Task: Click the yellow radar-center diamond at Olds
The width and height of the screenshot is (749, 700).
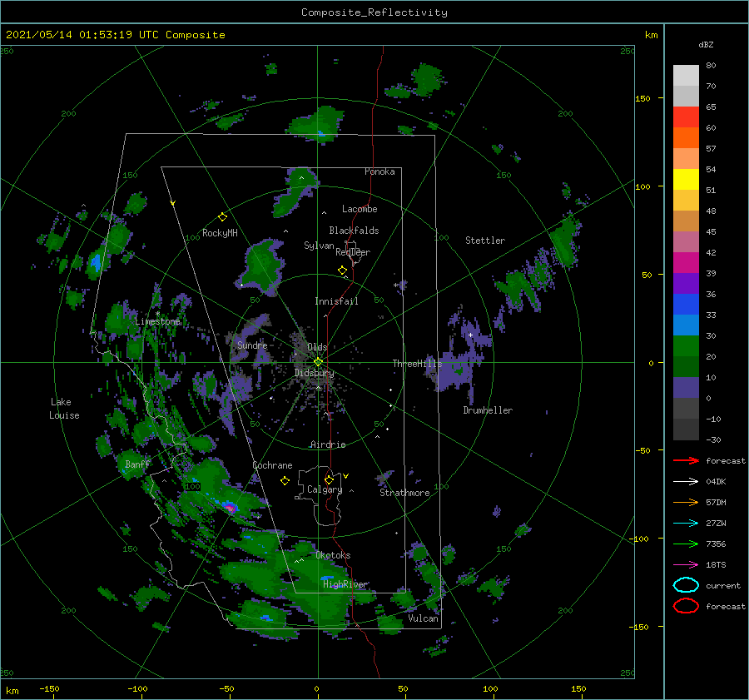Action: tap(318, 362)
